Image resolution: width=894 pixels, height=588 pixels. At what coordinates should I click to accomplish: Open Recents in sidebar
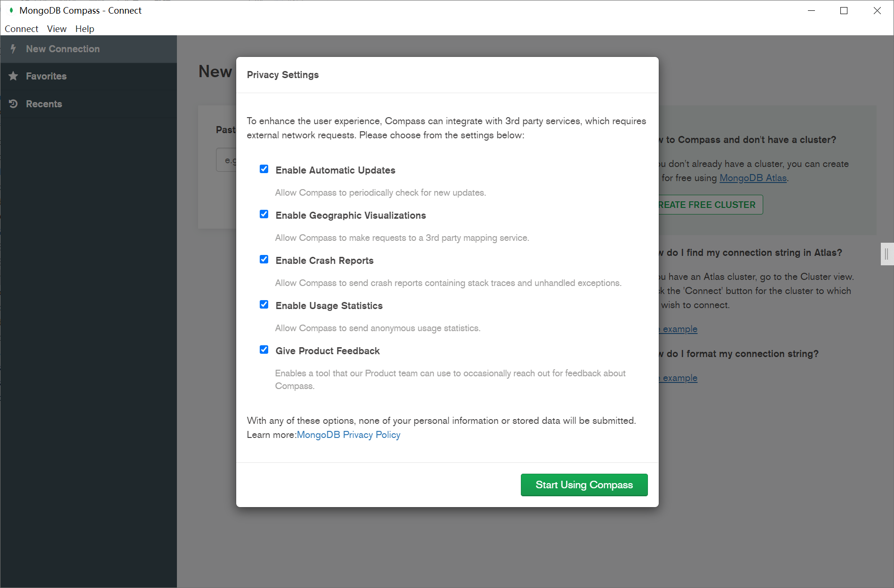click(88, 104)
